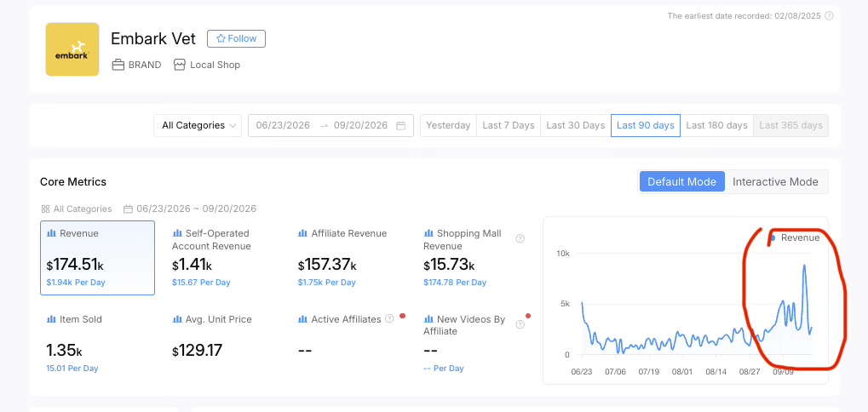Follow the Embark Vet brand
The width and height of the screenshot is (868, 412).
click(x=236, y=38)
